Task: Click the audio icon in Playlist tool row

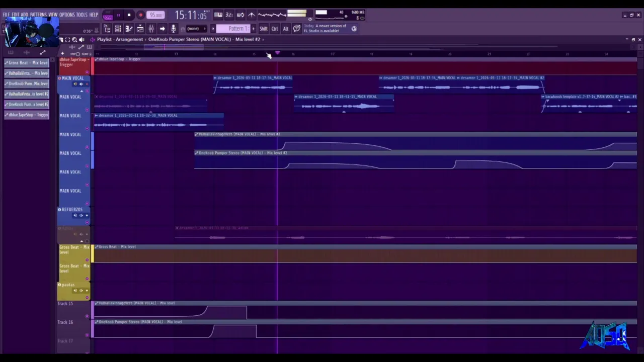Action: coord(72,47)
